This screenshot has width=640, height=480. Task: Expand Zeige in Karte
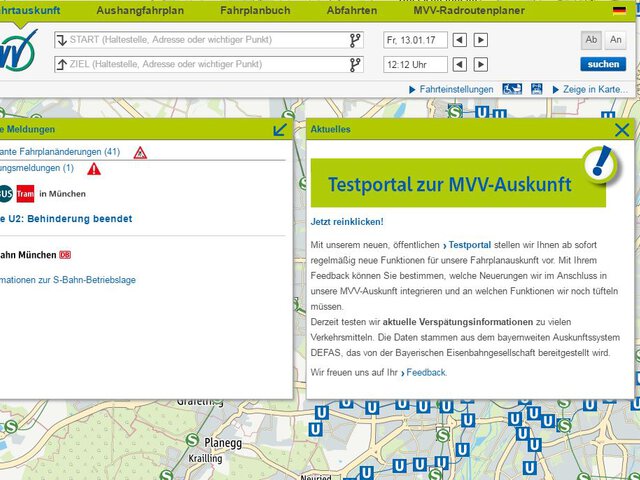pyautogui.click(x=590, y=89)
